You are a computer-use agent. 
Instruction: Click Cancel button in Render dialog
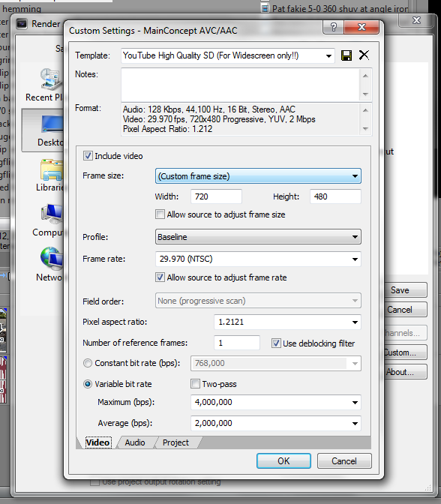(406, 310)
